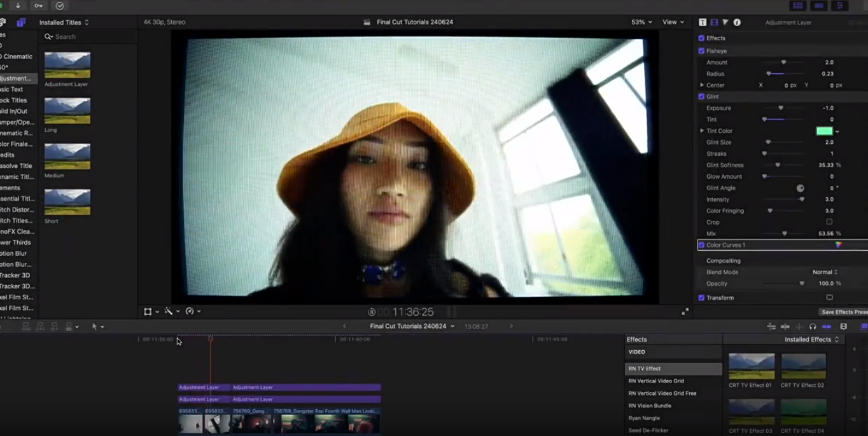Open the Info inspector tab icon
Screen dimensions: 868x436
coord(737,22)
